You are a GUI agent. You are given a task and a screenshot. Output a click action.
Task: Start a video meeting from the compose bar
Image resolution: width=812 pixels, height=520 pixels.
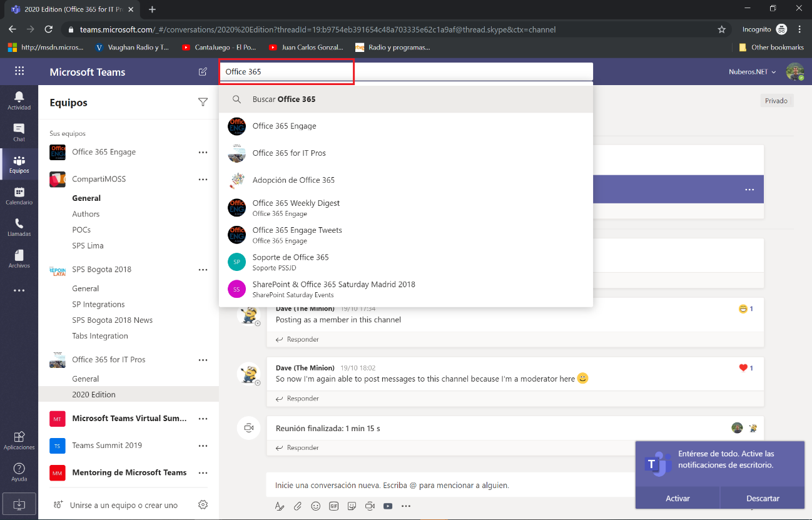(x=370, y=506)
